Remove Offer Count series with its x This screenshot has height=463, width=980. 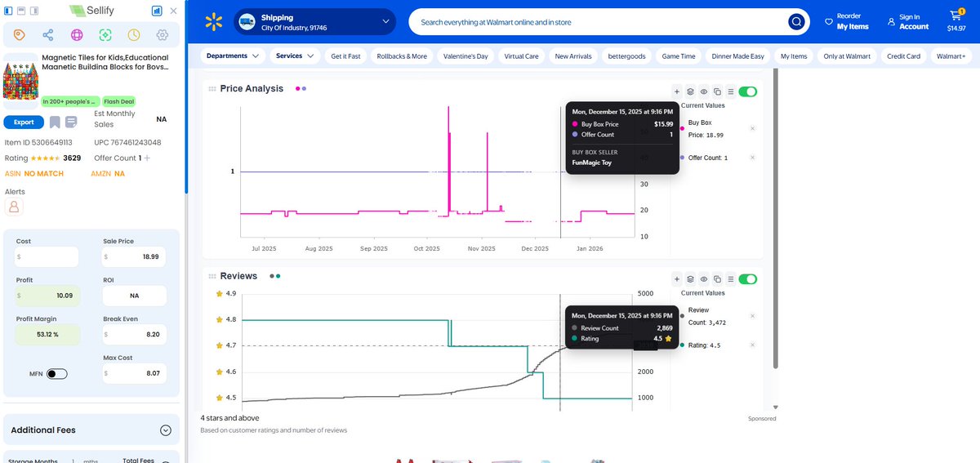752,158
